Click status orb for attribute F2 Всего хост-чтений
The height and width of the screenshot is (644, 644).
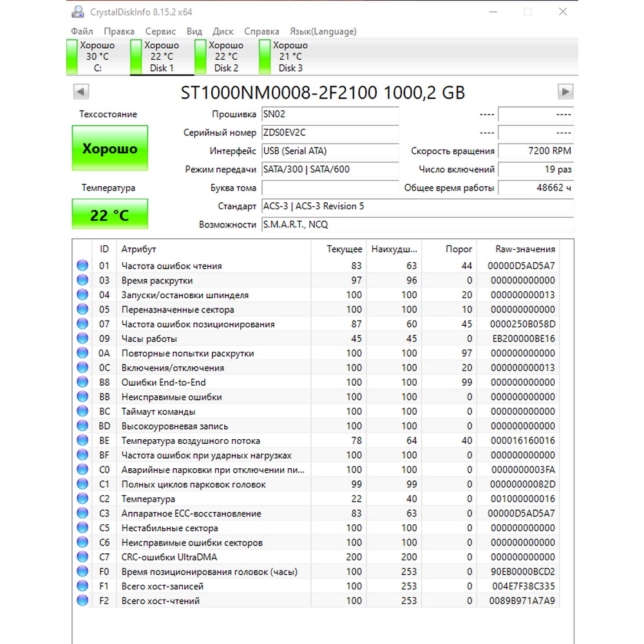point(82,600)
